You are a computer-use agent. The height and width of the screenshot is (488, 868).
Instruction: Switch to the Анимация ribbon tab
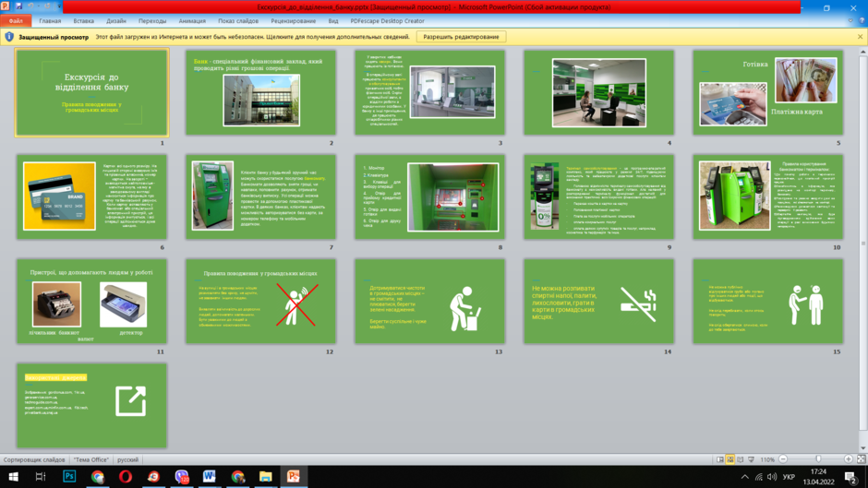point(192,21)
